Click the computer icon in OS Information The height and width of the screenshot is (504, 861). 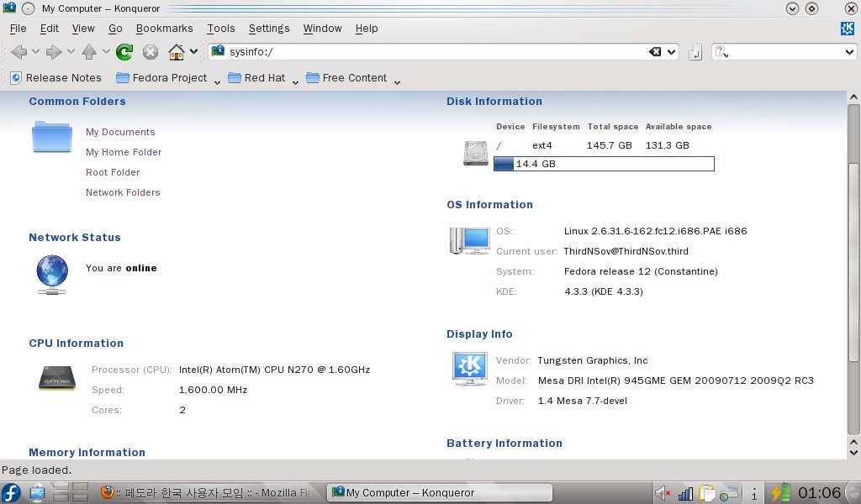[x=469, y=241]
